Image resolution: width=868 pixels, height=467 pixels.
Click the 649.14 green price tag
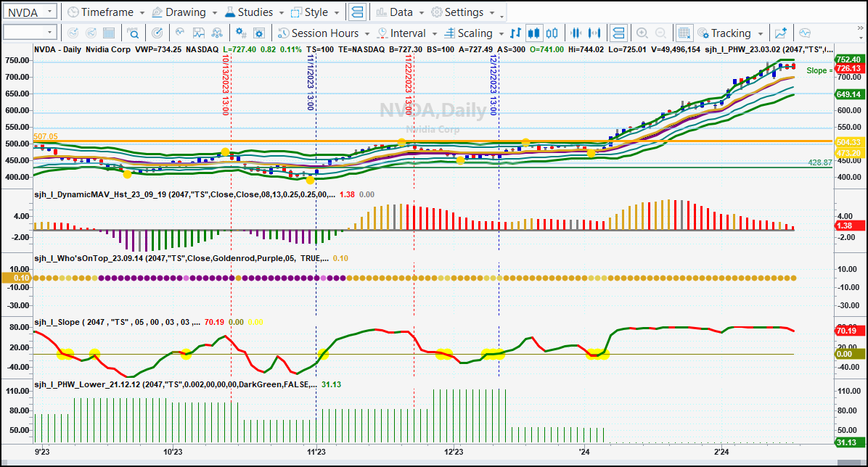point(848,94)
